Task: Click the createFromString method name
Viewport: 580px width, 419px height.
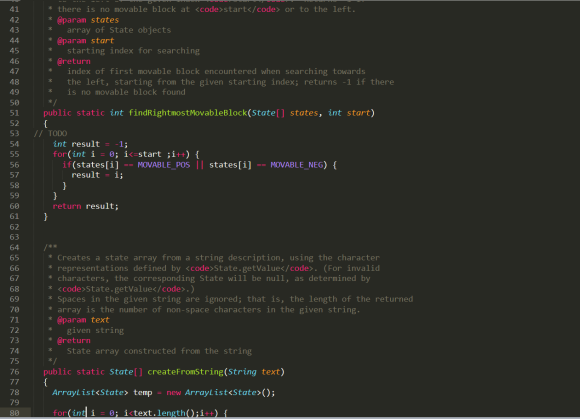Action: [185, 372]
